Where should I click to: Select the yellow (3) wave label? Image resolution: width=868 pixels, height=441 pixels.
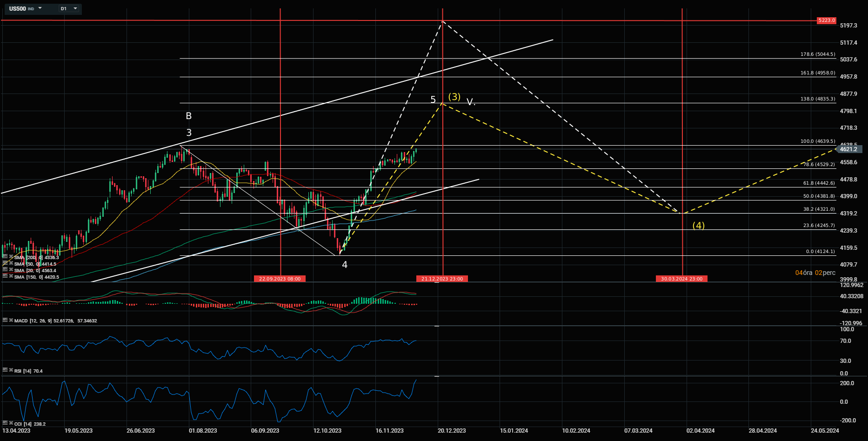[x=454, y=97]
